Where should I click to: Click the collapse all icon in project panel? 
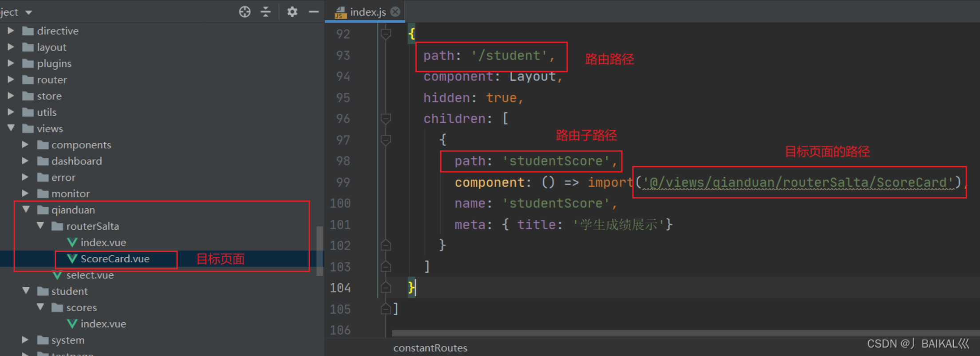265,12
